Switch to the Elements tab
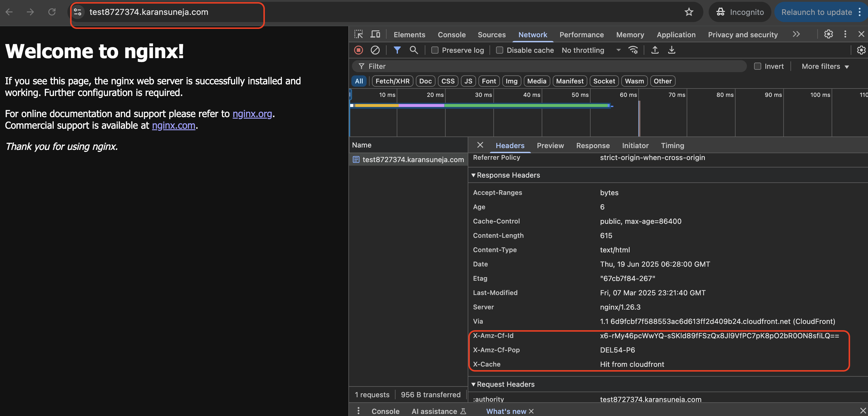Image resolution: width=868 pixels, height=416 pixels. [409, 35]
